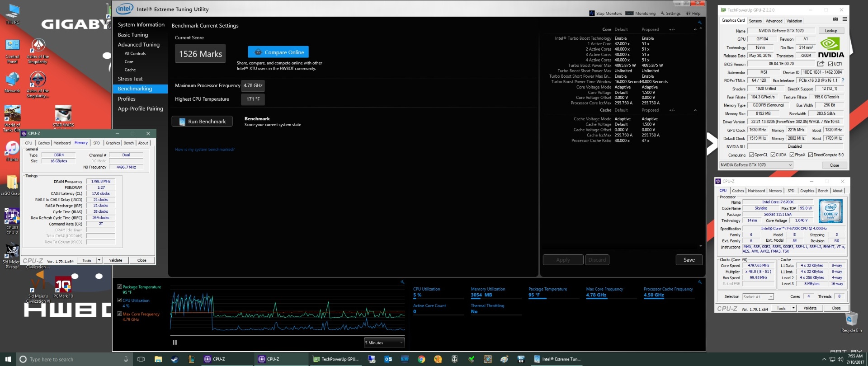Click wrench icon above monitor stats panel
This screenshot has height=366, width=868.
coord(700,282)
